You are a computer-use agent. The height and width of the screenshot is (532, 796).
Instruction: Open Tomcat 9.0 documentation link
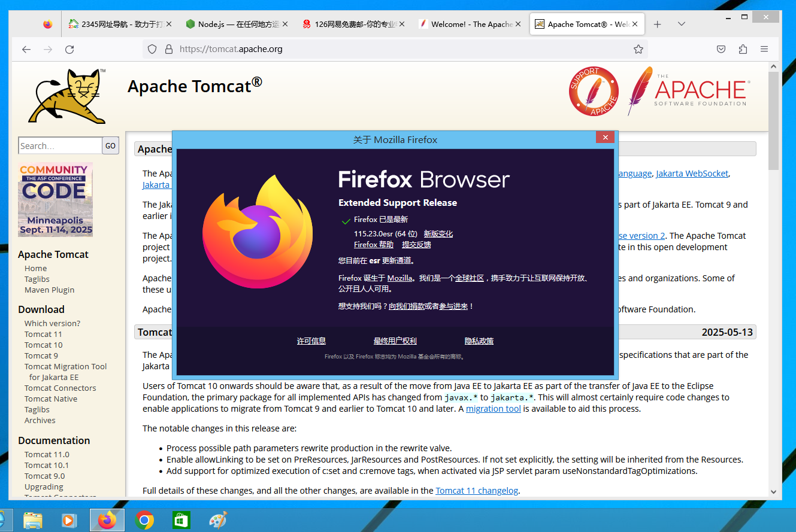coord(44,476)
